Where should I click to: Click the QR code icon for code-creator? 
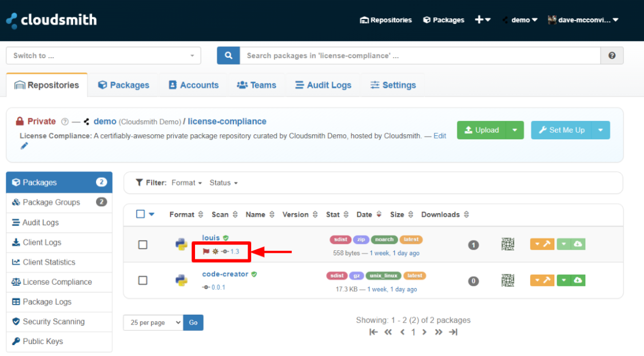[508, 281]
